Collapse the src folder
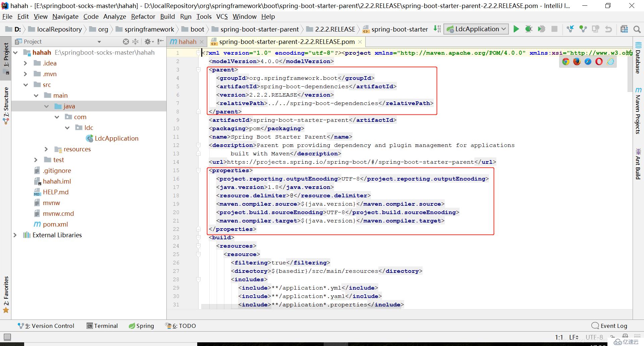This screenshot has height=346, width=644. (x=25, y=85)
